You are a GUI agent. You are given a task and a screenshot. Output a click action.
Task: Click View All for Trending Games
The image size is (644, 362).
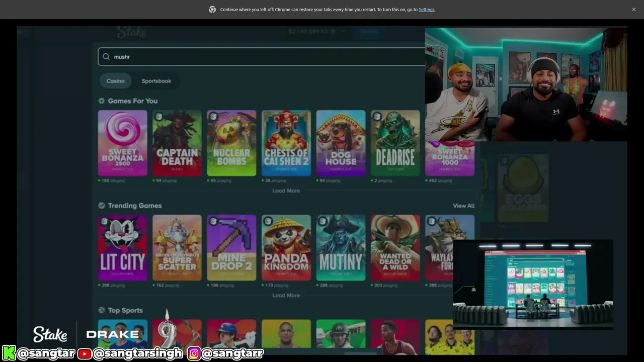pyautogui.click(x=463, y=206)
